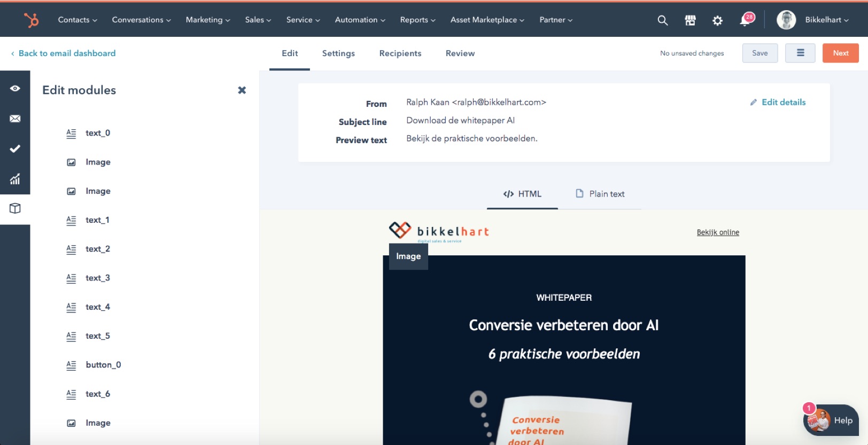Click the orange Next button

pyautogui.click(x=840, y=53)
